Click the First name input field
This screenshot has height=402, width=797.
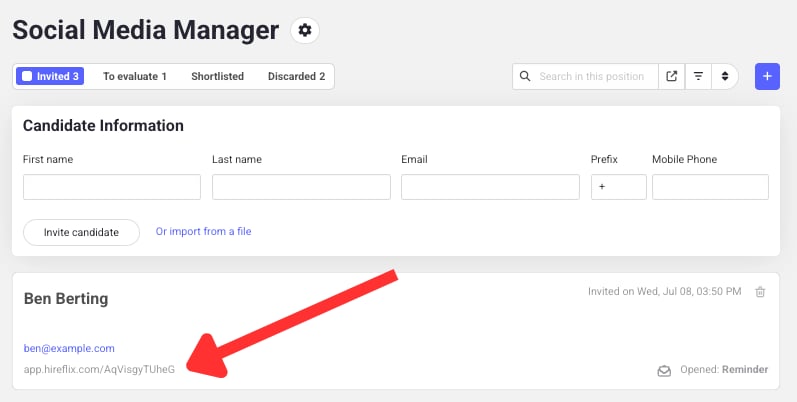pyautogui.click(x=112, y=187)
